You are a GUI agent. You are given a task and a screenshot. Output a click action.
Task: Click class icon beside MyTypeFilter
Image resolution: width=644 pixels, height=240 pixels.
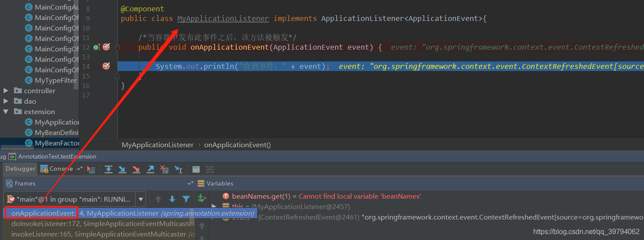(x=29, y=80)
